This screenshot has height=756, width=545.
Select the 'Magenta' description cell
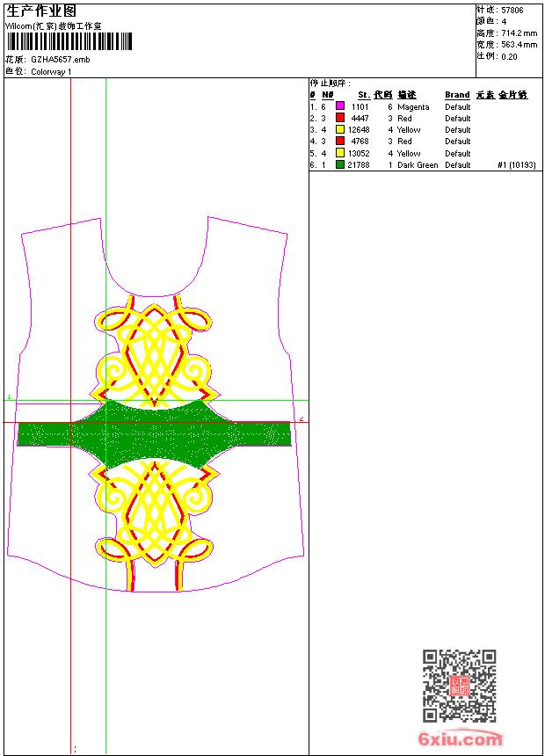pyautogui.click(x=413, y=107)
